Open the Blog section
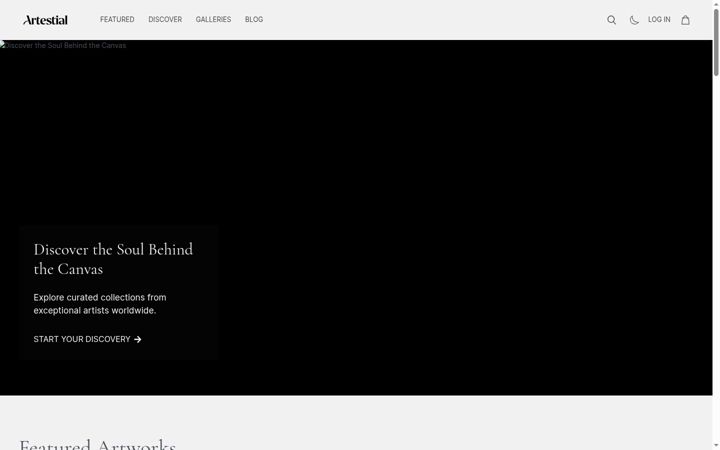The height and width of the screenshot is (450, 720). click(x=254, y=20)
